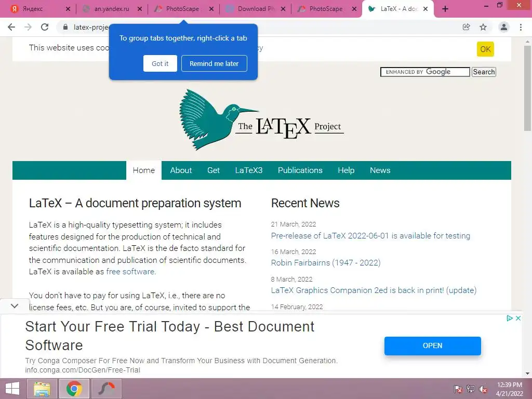Click the taskbar clock and date
The image size is (532, 399).
click(510, 389)
